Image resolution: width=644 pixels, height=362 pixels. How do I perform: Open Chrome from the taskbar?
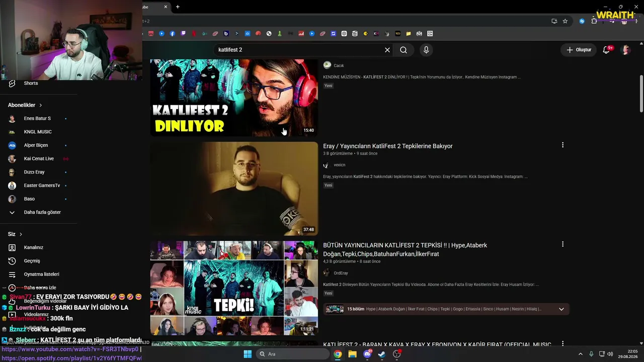[338, 354]
